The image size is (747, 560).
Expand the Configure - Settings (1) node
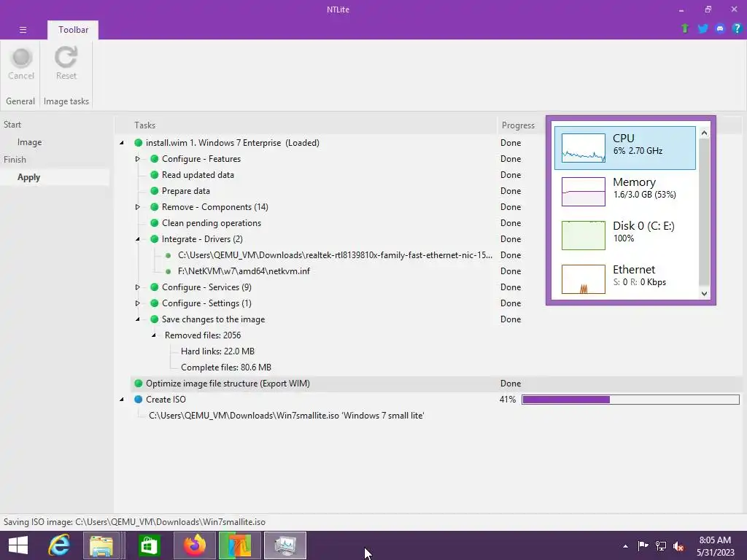click(x=137, y=303)
